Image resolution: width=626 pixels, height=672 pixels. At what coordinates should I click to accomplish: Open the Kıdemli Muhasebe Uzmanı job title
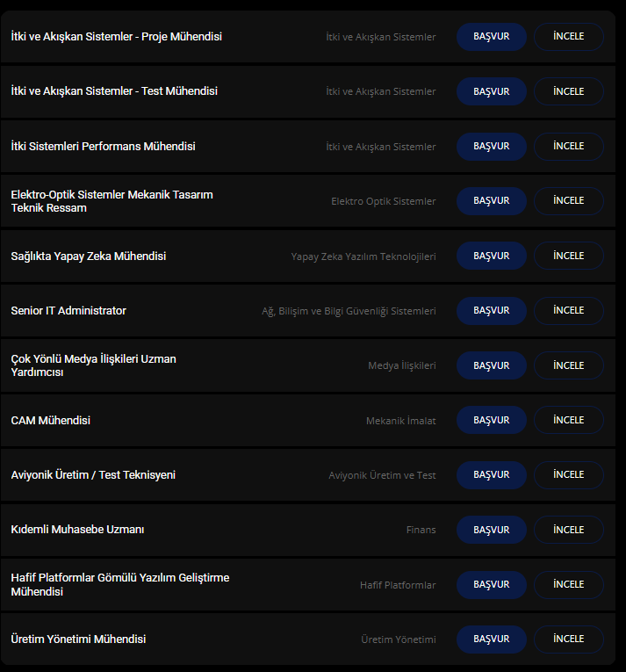click(77, 530)
